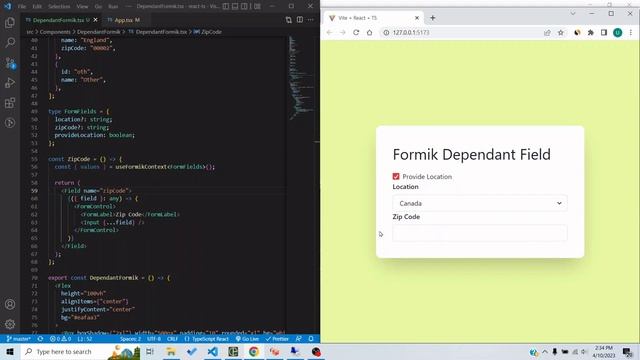Open the Edit menu in VS Code
This screenshot has height=360, width=640.
coord(37,7)
